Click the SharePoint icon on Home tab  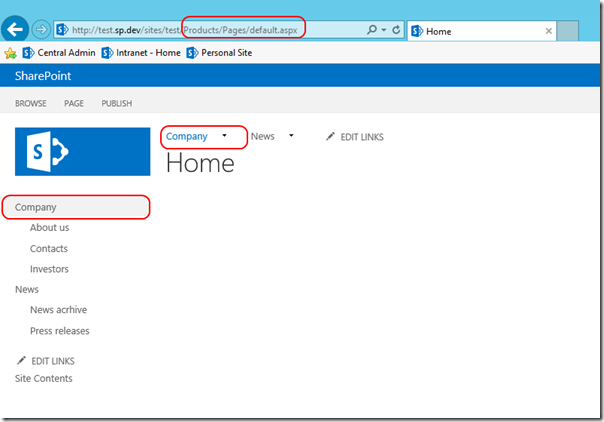[417, 31]
